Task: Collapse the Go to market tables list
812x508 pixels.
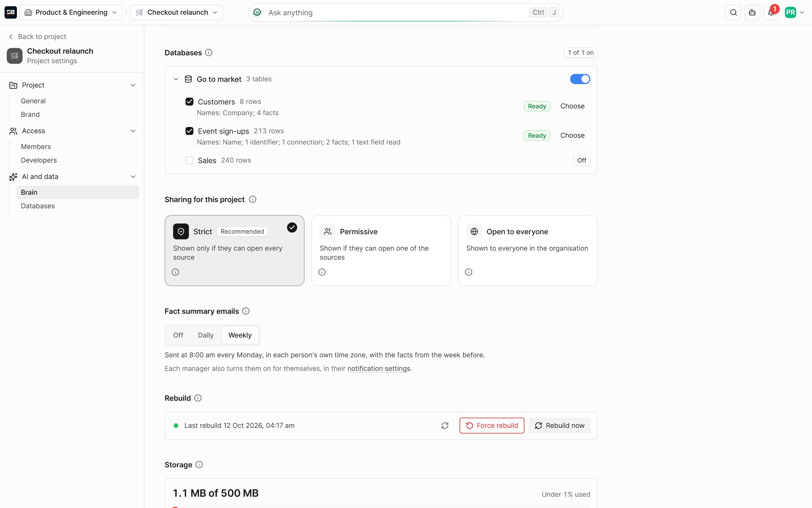Action: (x=176, y=79)
